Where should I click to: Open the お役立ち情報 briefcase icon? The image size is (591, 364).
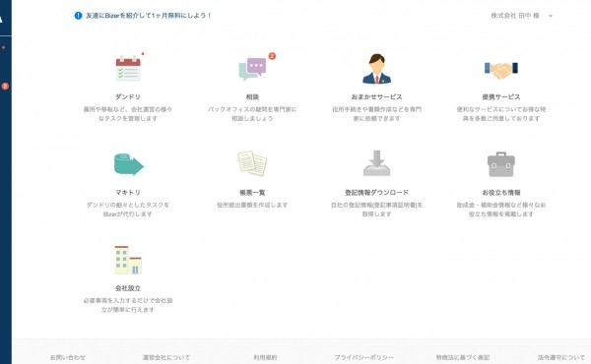coord(501,164)
